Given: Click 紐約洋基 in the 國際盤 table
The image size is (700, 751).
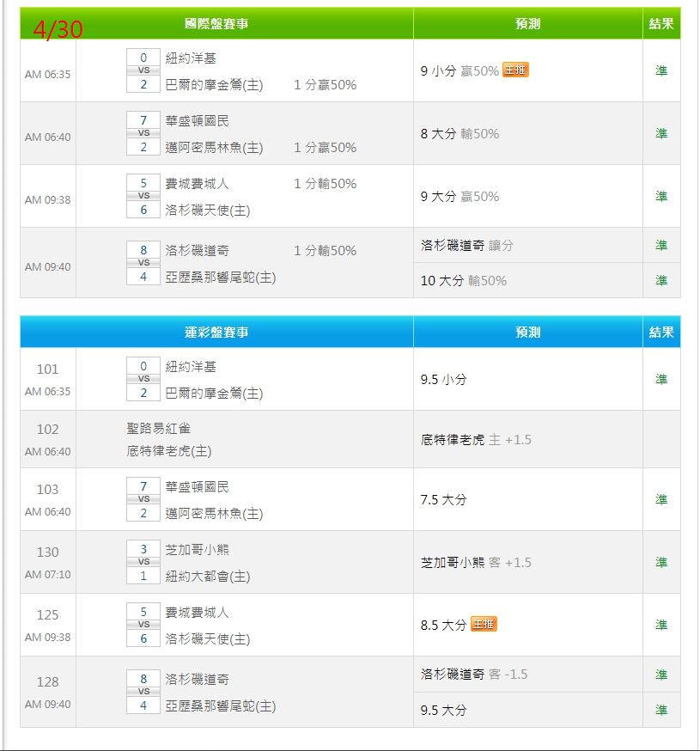Looking at the screenshot, I should tap(191, 58).
